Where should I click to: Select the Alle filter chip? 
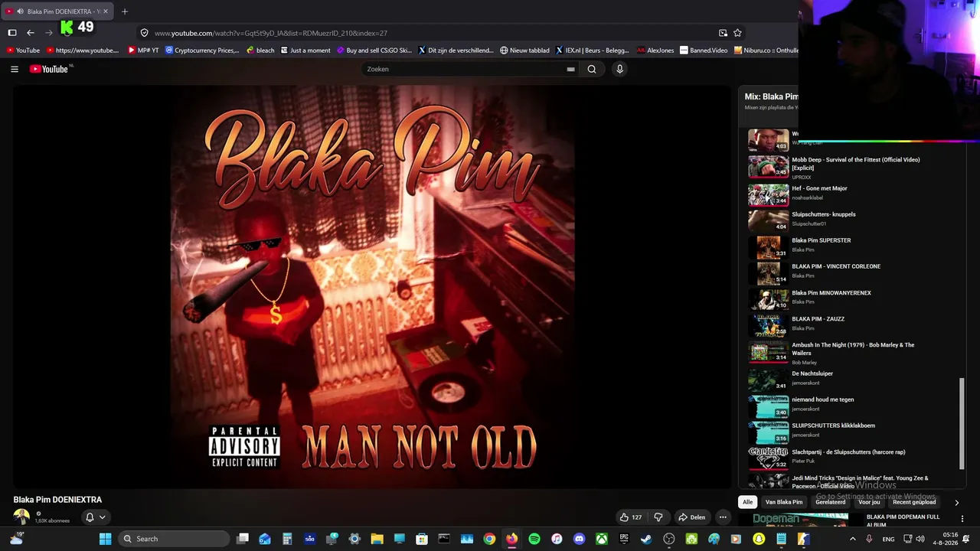point(748,502)
